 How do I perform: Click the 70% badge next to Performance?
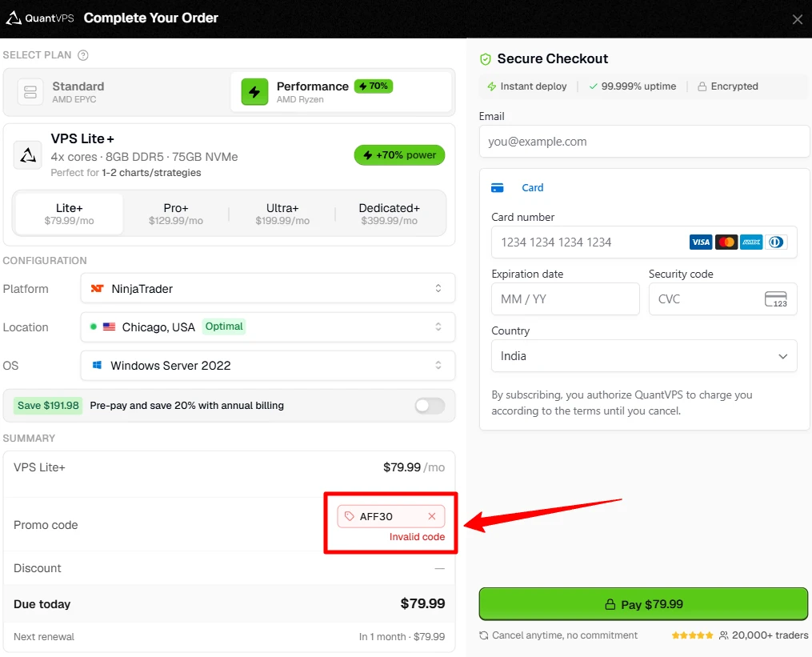(374, 86)
